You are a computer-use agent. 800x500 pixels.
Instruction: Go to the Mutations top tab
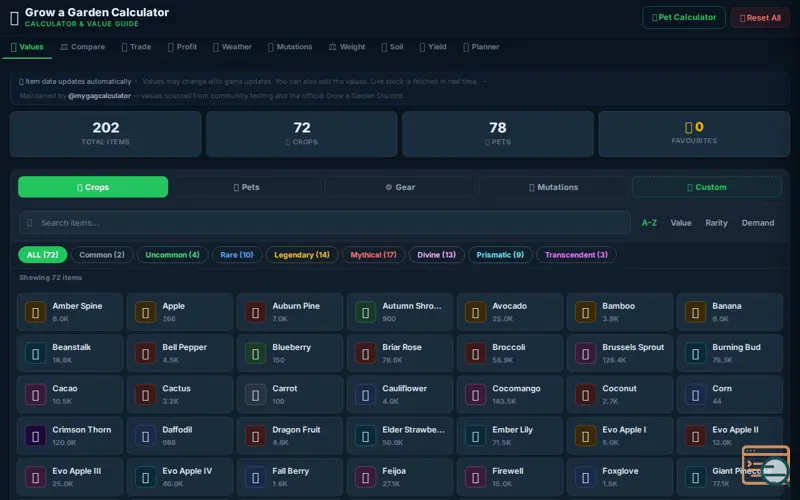coord(290,47)
